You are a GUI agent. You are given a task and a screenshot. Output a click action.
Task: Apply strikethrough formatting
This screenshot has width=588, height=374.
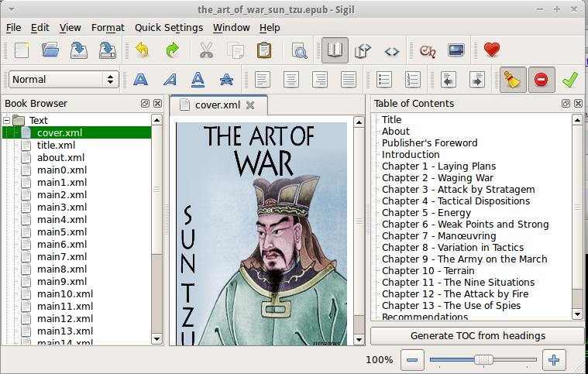(x=226, y=79)
